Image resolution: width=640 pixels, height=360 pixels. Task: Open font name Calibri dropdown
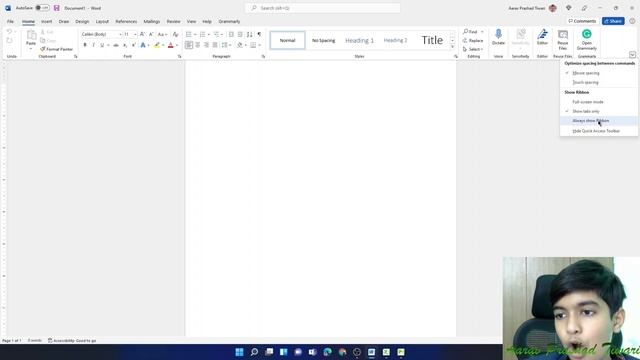(x=120, y=34)
